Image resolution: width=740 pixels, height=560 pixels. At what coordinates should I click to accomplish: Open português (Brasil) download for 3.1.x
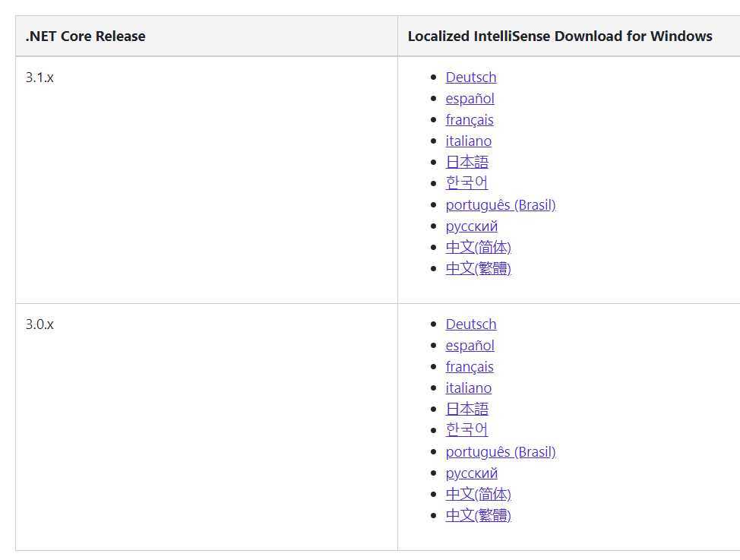pyautogui.click(x=500, y=205)
